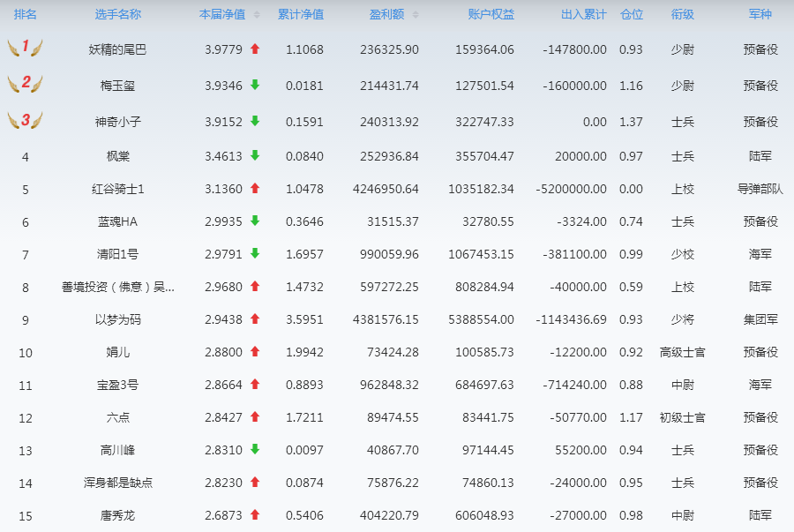Sort by 盈利额 arrow icon
The width and height of the screenshot is (794, 532).
click(416, 15)
